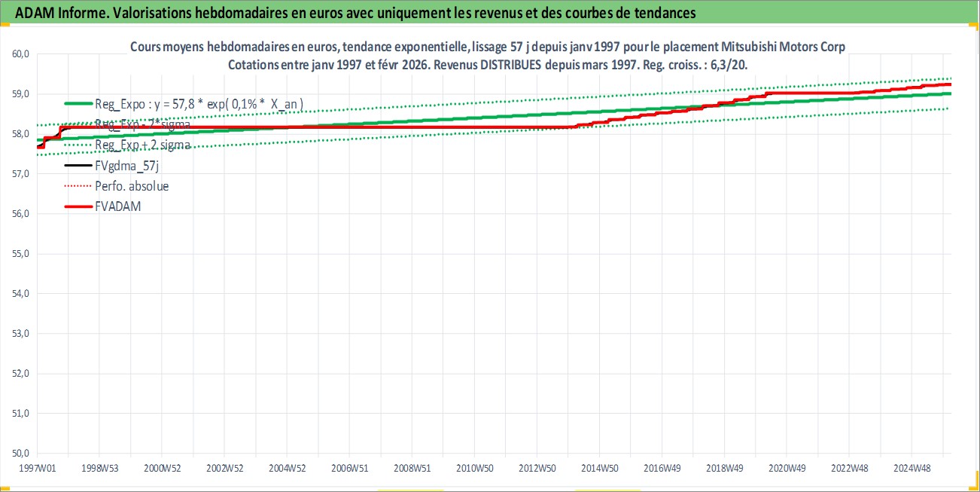Viewport: 980px width, 492px height.
Task: Click the x-axis label 1998W53
Action: pos(100,469)
